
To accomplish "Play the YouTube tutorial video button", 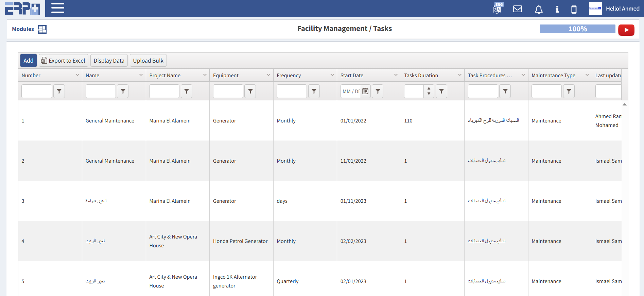I will 626,30.
